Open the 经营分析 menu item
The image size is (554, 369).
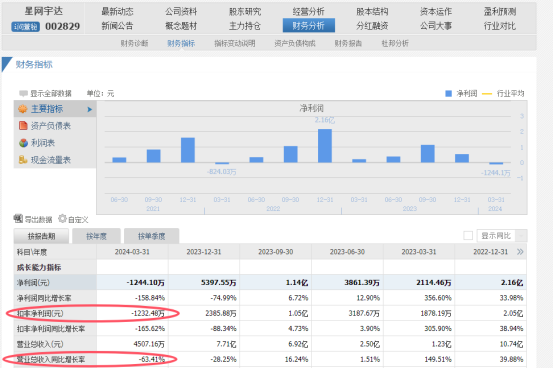308,12
